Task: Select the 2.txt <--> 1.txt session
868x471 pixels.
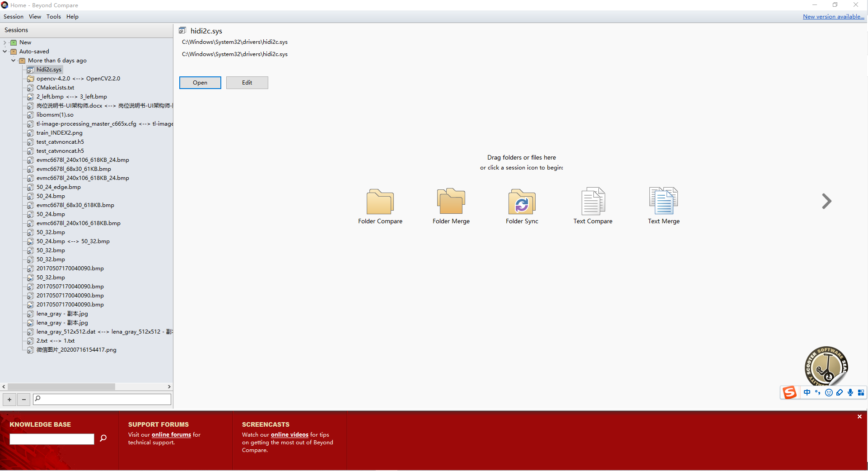Action: (55, 341)
